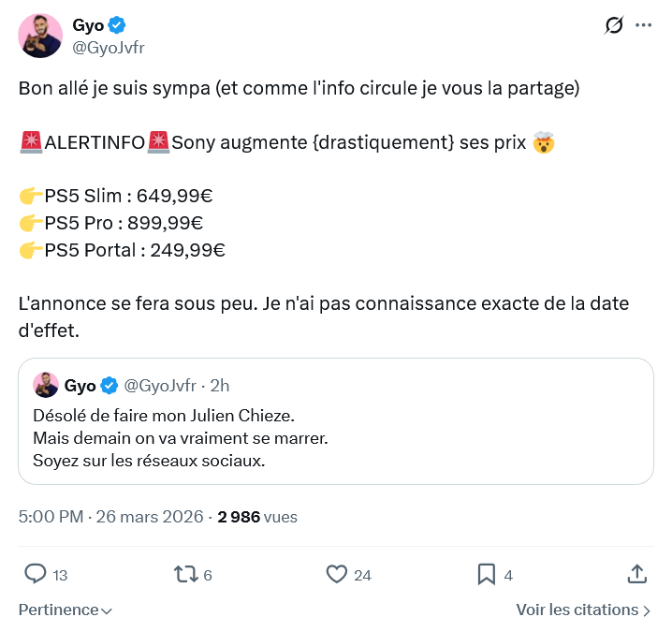Click the tweet timestamp 5:00 PM
This screenshot has width=672, height=632.
(52, 516)
